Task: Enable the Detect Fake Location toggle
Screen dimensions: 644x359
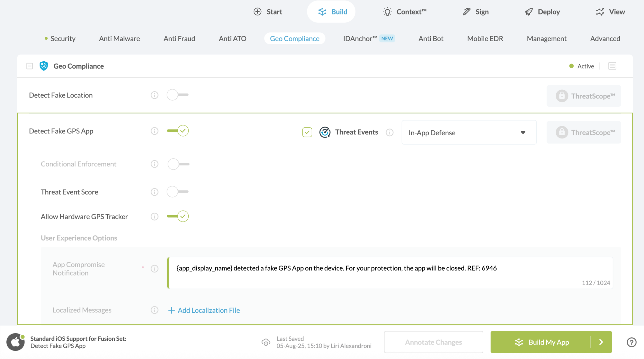Action: [178, 95]
